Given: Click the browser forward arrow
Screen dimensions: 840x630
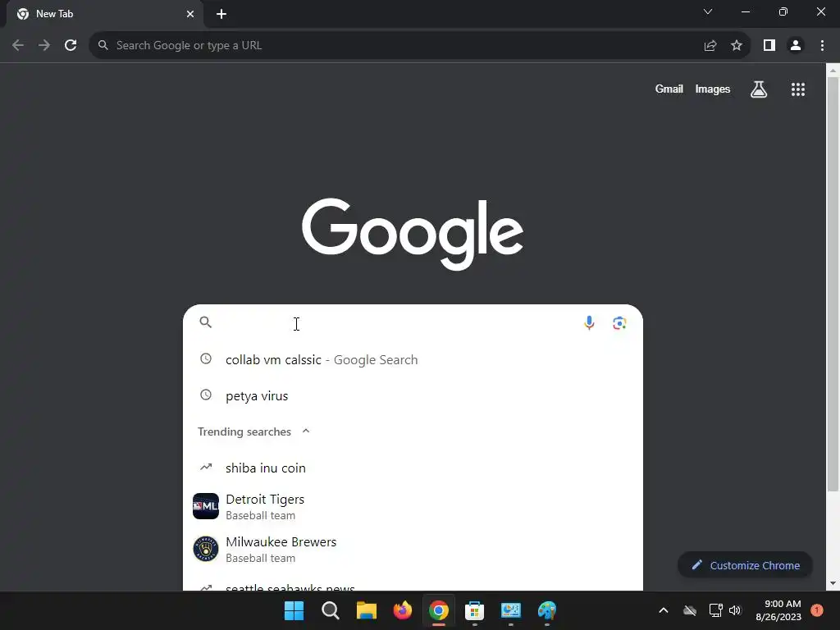Looking at the screenshot, I should (44, 46).
